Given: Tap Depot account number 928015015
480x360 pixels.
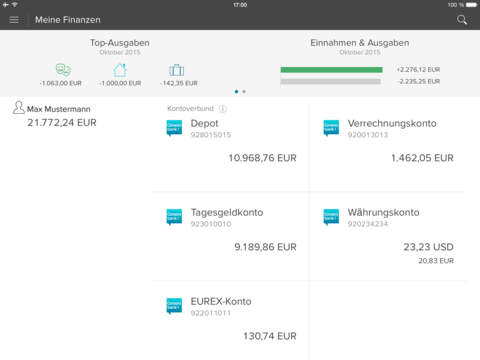Looking at the screenshot, I should [x=211, y=135].
